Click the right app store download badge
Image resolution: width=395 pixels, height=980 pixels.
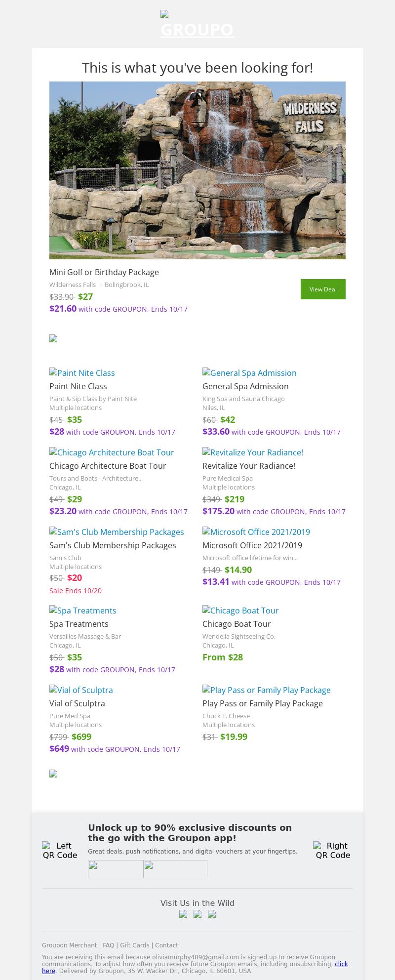coord(175,869)
